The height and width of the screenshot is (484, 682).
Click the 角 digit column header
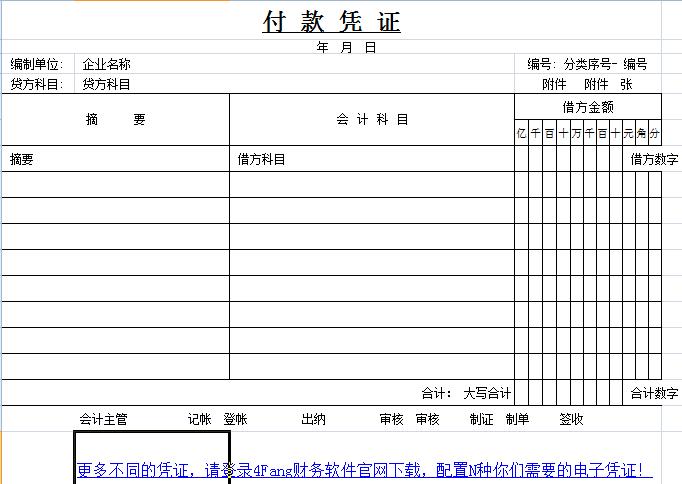[x=642, y=133]
